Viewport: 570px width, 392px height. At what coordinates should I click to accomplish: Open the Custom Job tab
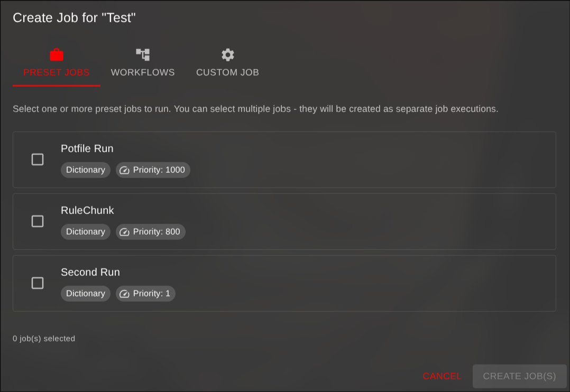(227, 72)
